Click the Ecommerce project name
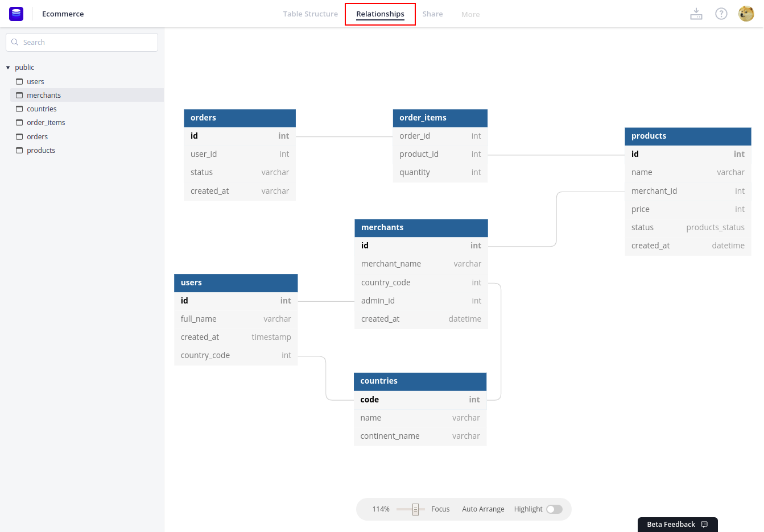 coord(63,14)
